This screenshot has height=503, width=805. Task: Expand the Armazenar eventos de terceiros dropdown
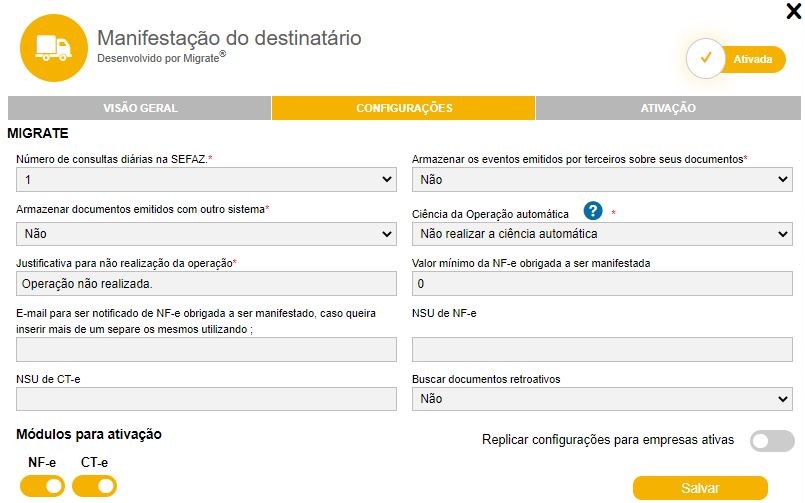pos(602,180)
